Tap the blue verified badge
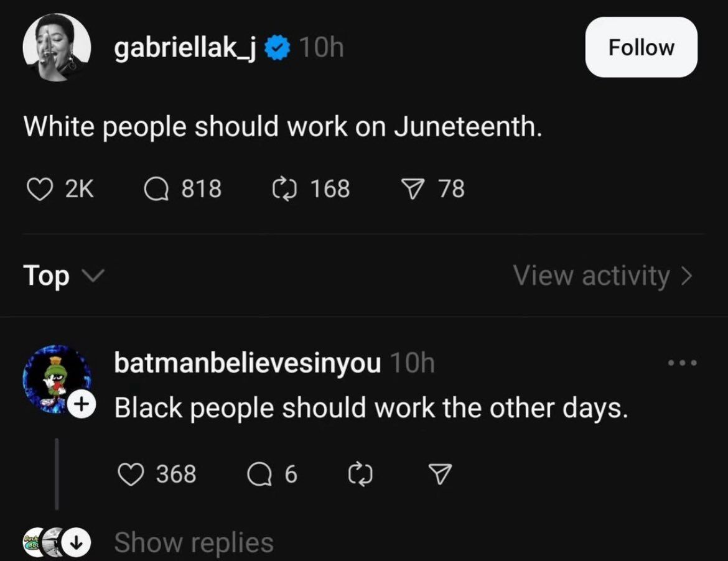 [277, 48]
